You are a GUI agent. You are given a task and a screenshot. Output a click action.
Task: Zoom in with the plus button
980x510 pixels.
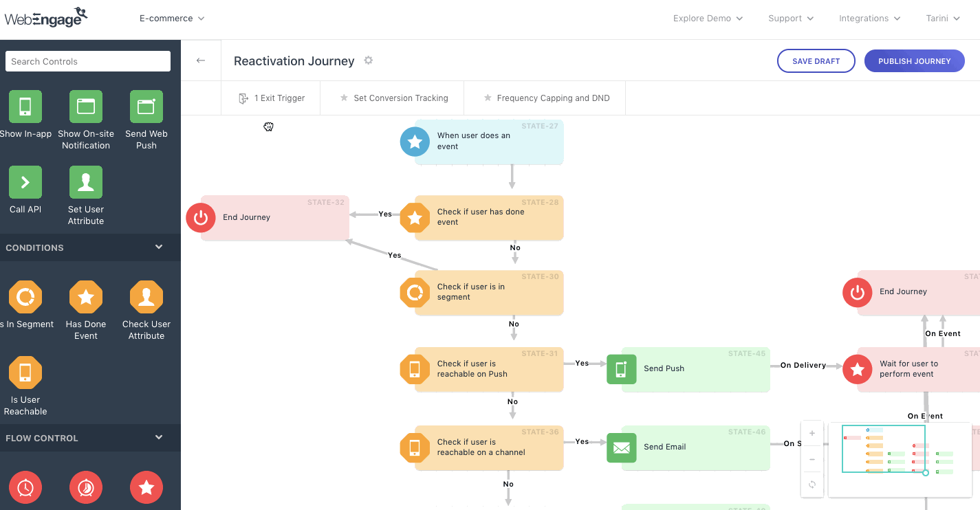pos(812,434)
